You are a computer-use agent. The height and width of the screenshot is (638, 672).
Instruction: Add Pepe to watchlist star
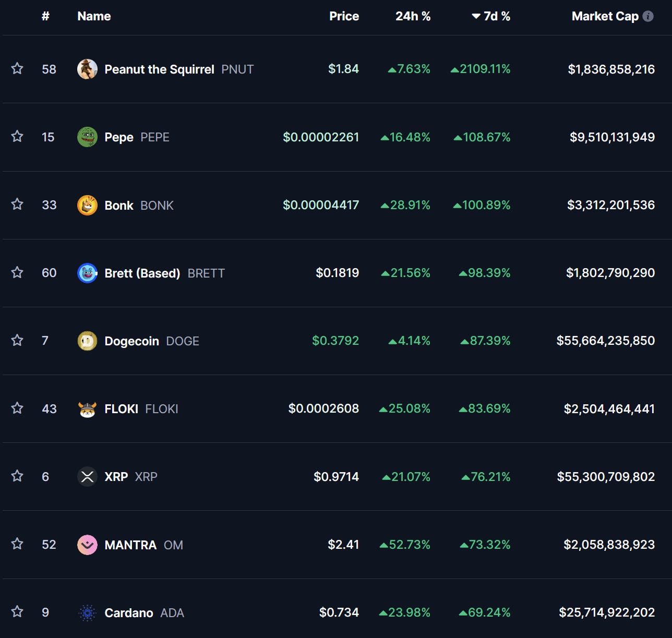[x=17, y=136]
